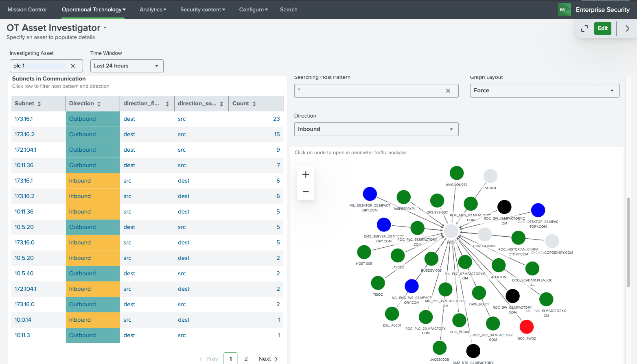Open the Time Window dropdown
This screenshot has height=364, width=637.
coord(127,66)
